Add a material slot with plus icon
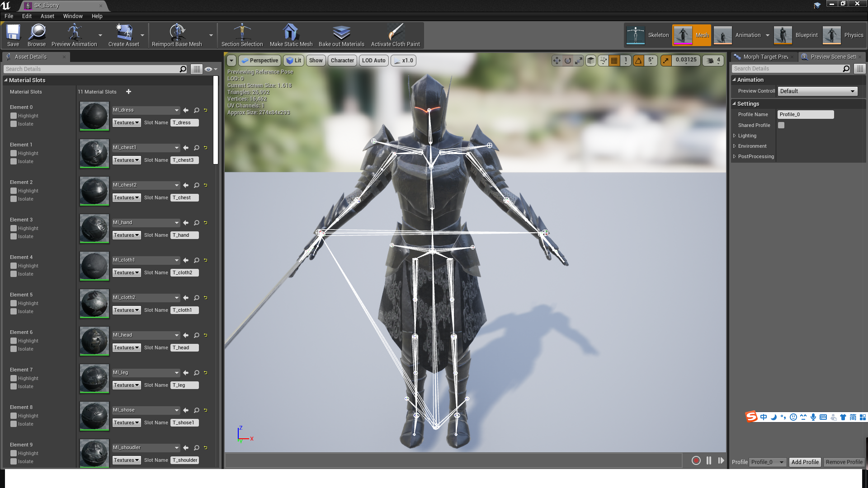 128,92
